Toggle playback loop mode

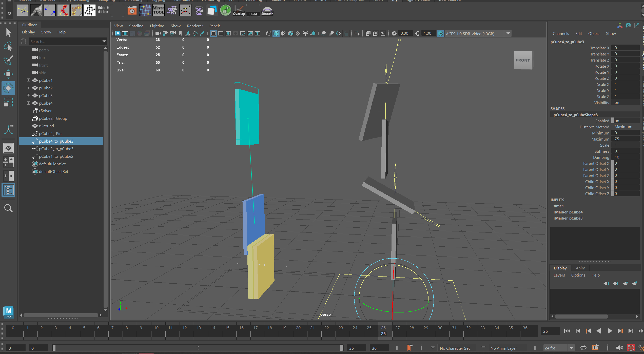(583, 348)
